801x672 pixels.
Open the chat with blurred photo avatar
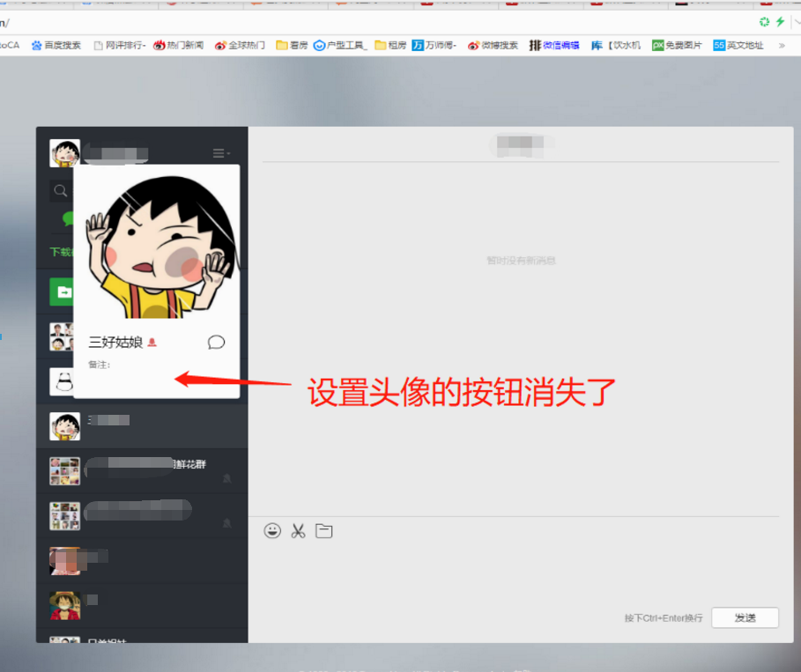point(142,561)
